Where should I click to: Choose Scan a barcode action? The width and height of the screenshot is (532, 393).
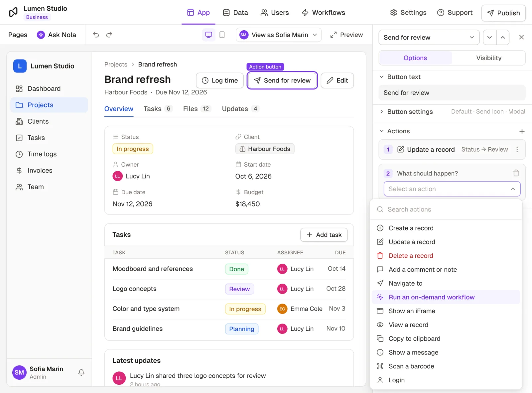[x=446, y=366]
